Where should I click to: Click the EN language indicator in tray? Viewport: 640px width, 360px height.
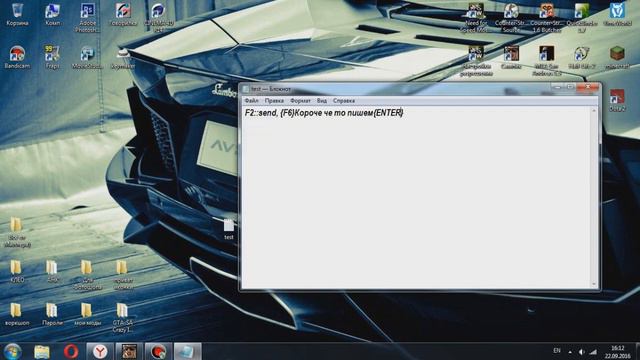[557, 351]
